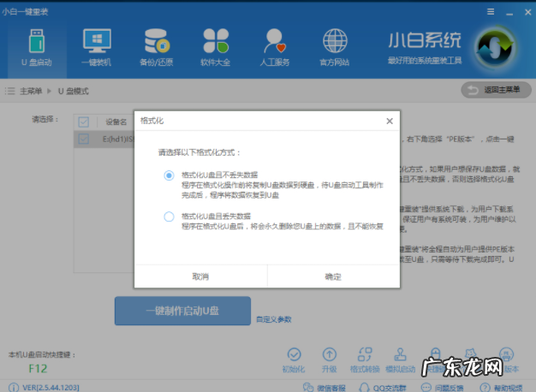Open 官方网站 tab
The image size is (536, 392).
(334, 48)
